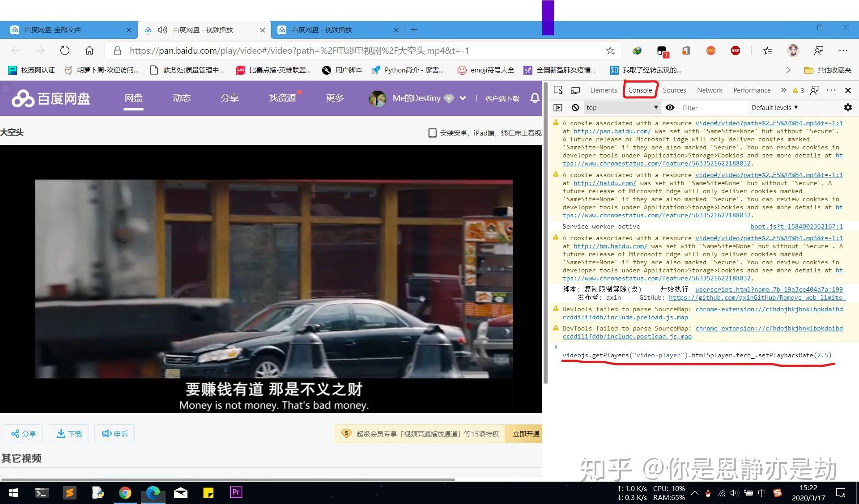Show hidden system tray icons
Screen dimensions: 859x504
click(694, 493)
